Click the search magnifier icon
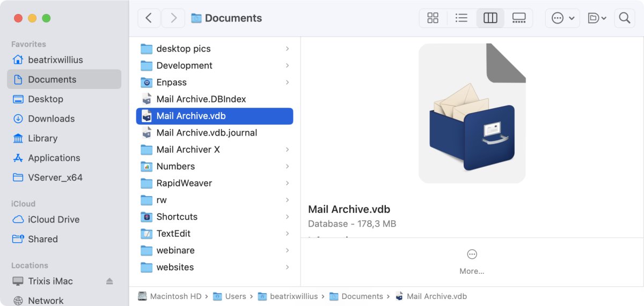644x306 pixels. pyautogui.click(x=624, y=18)
